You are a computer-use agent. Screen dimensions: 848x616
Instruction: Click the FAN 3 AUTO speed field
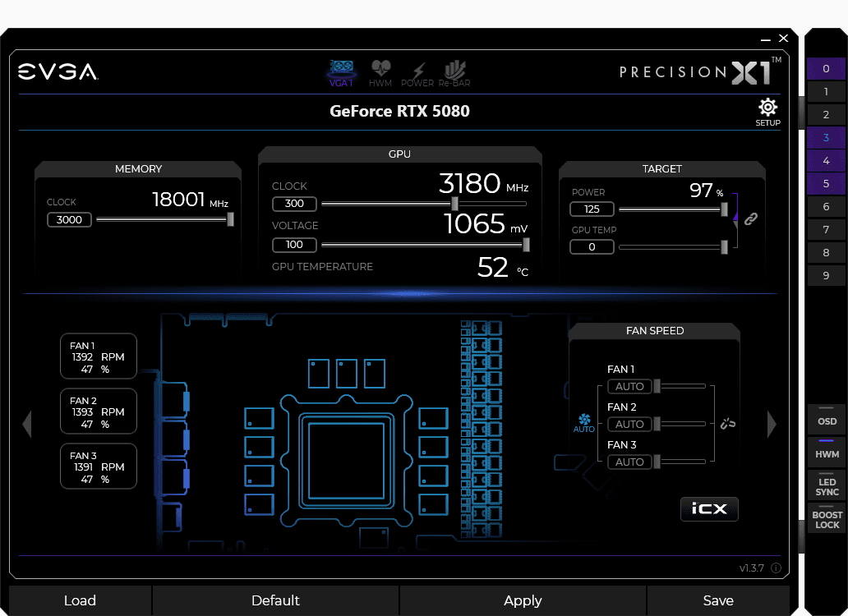(629, 462)
